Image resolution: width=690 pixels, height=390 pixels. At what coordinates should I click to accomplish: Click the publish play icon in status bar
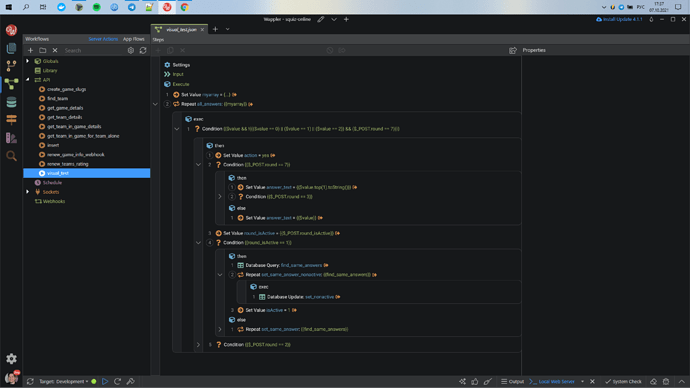[x=105, y=382]
